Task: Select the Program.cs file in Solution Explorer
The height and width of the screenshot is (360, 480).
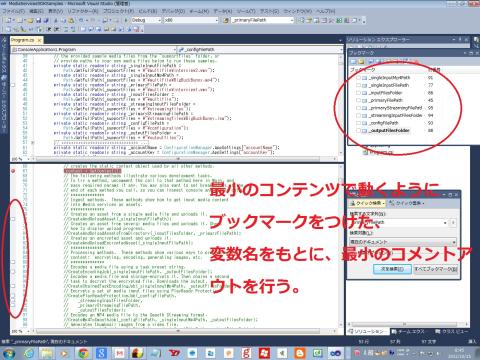Action: 380,152
